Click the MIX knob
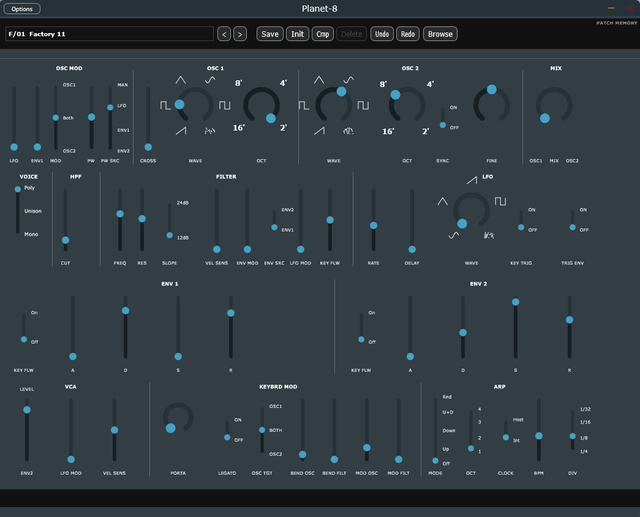This screenshot has height=517, width=640. click(554, 105)
